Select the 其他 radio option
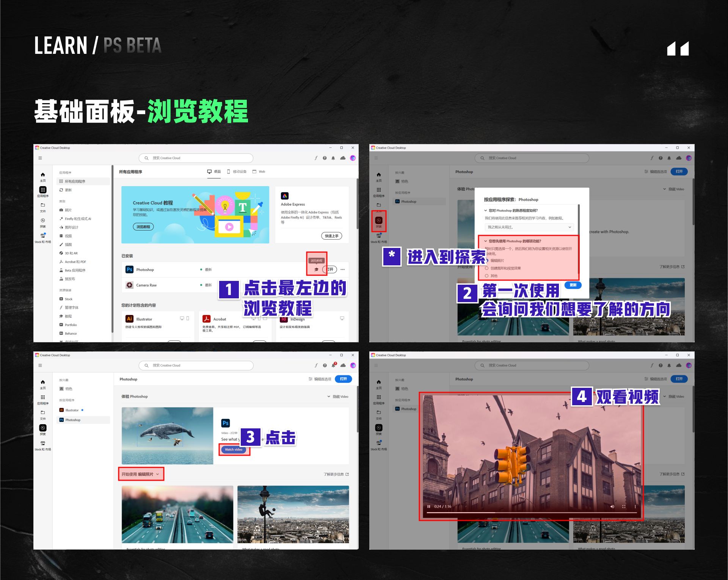Screen dimensions: 728x580 (486, 276)
